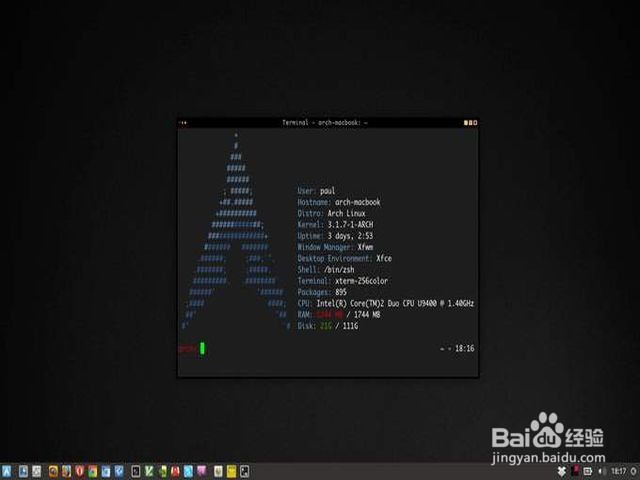Open the red 'A' application icon
The width and height of the screenshot is (640, 480).
tap(176, 471)
